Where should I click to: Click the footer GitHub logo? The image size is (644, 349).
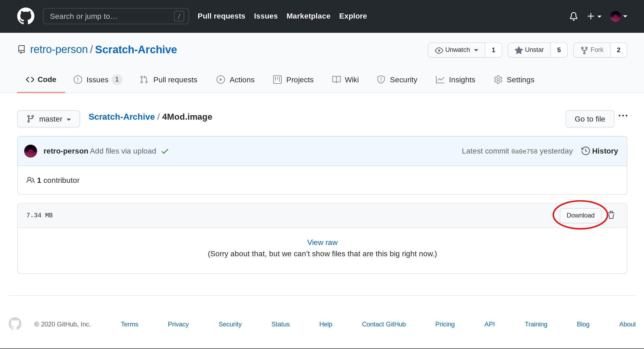pyautogui.click(x=15, y=324)
